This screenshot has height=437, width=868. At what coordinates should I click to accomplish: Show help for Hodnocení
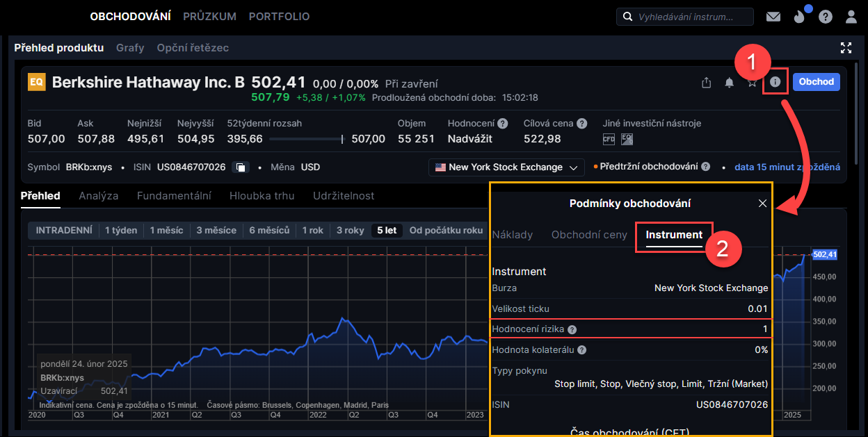pos(502,124)
